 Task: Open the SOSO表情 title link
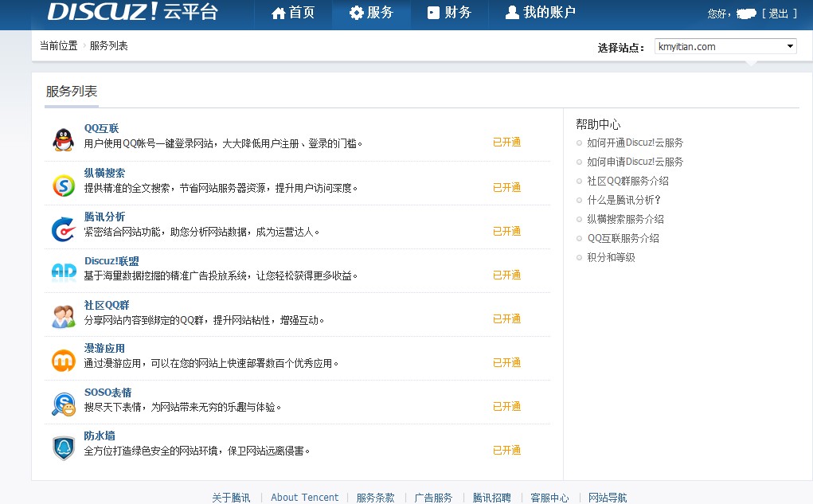[107, 392]
